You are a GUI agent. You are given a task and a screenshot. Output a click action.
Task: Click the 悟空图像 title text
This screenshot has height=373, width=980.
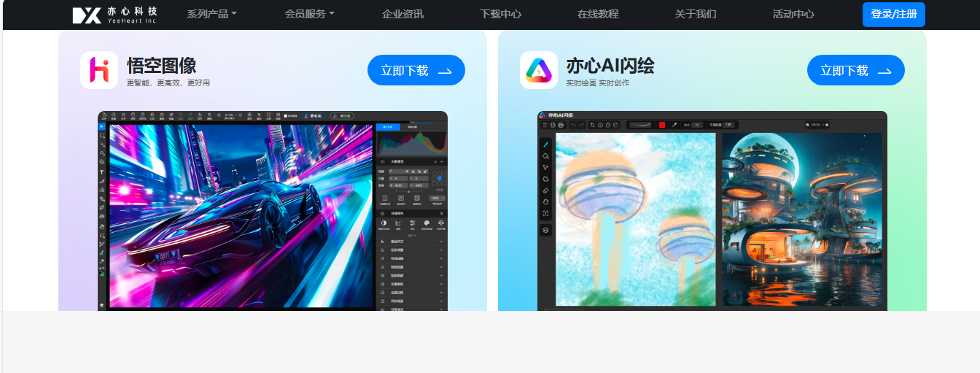pos(161,65)
